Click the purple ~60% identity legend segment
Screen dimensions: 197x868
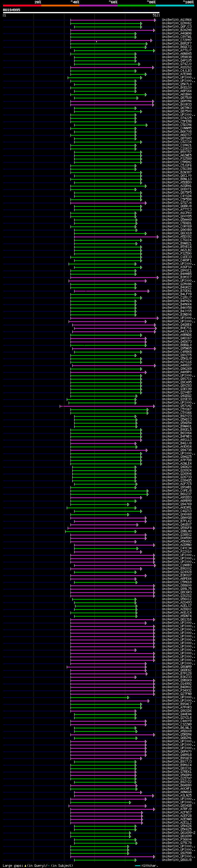pyautogui.click(x=98, y=6)
